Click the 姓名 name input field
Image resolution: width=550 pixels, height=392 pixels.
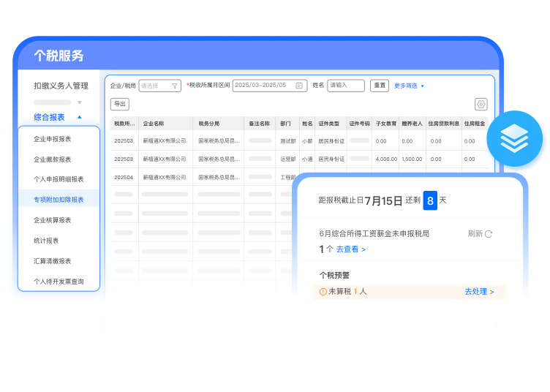346,86
